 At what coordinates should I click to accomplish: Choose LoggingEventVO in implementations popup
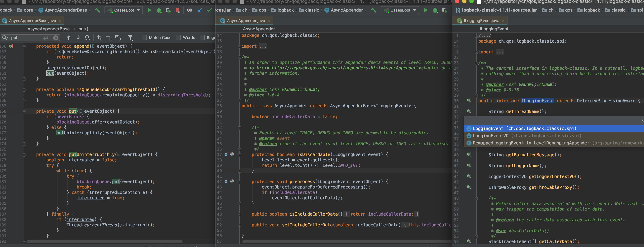491,136
